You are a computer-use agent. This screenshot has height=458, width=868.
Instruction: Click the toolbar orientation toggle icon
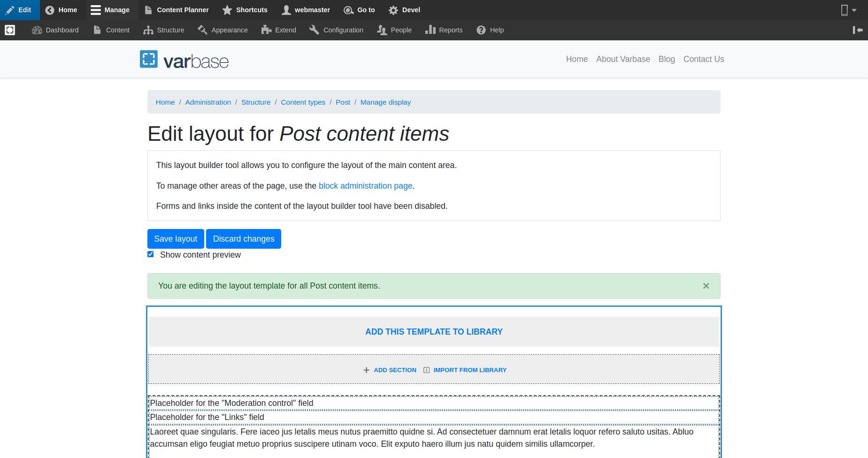point(858,30)
